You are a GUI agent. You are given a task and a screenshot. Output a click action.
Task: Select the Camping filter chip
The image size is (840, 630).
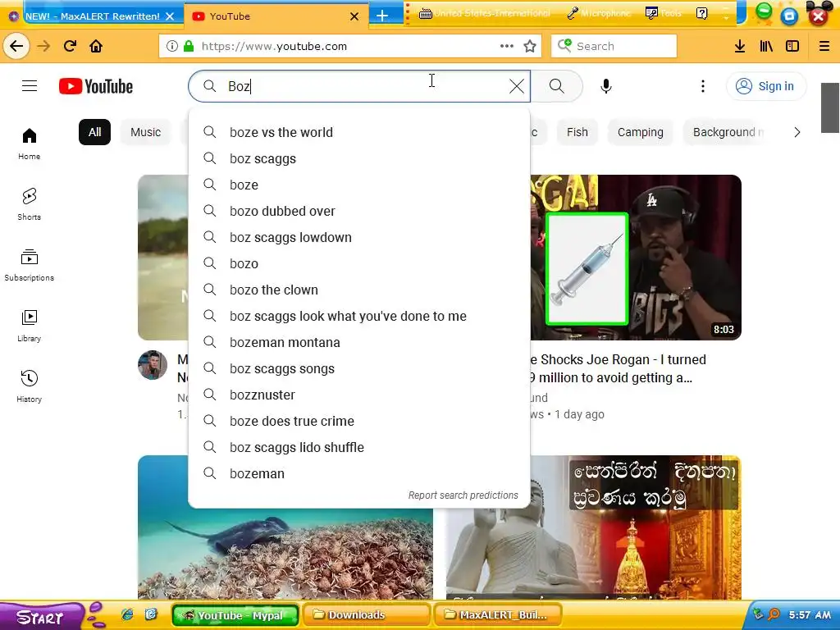tap(640, 132)
